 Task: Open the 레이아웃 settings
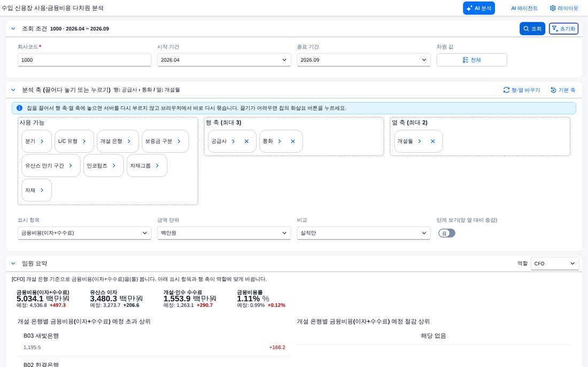(x=564, y=8)
